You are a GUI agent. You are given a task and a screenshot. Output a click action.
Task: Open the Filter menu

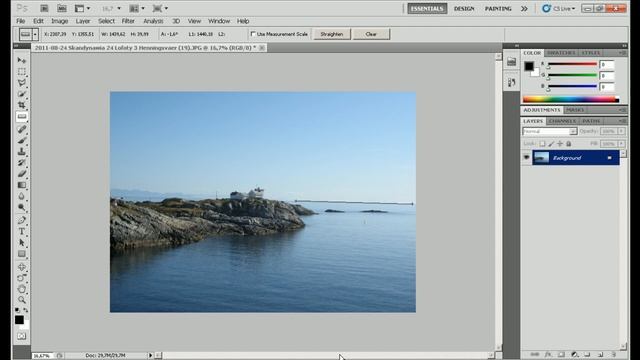[x=128, y=21]
